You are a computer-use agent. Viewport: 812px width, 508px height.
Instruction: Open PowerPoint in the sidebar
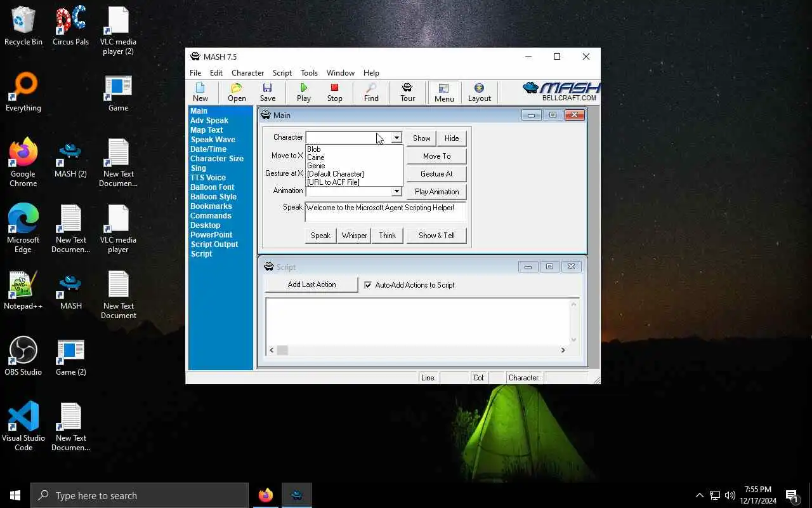click(211, 235)
